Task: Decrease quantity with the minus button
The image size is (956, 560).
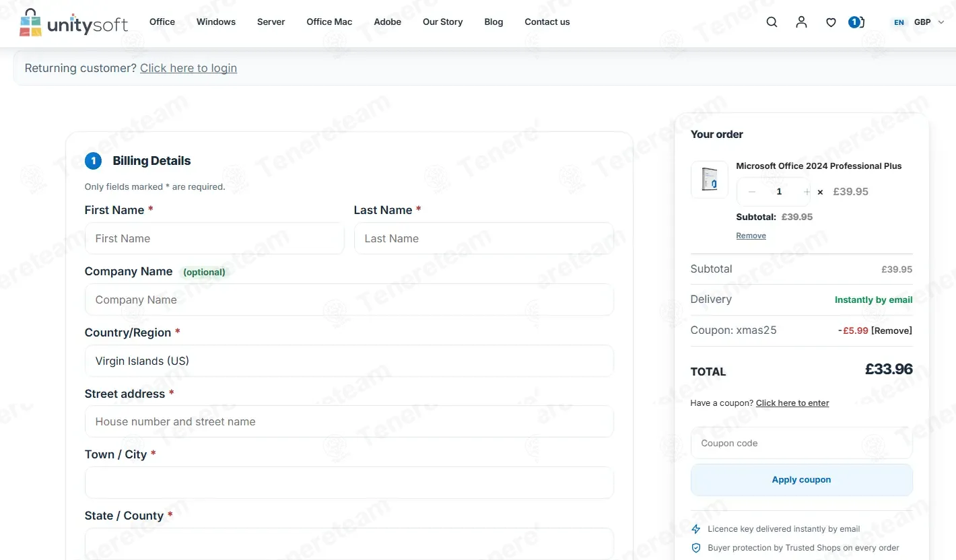Action: pyautogui.click(x=752, y=192)
